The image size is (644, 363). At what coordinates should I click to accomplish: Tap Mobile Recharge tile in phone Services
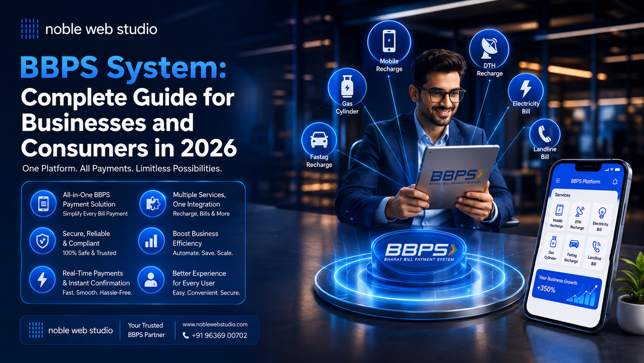[558, 216]
